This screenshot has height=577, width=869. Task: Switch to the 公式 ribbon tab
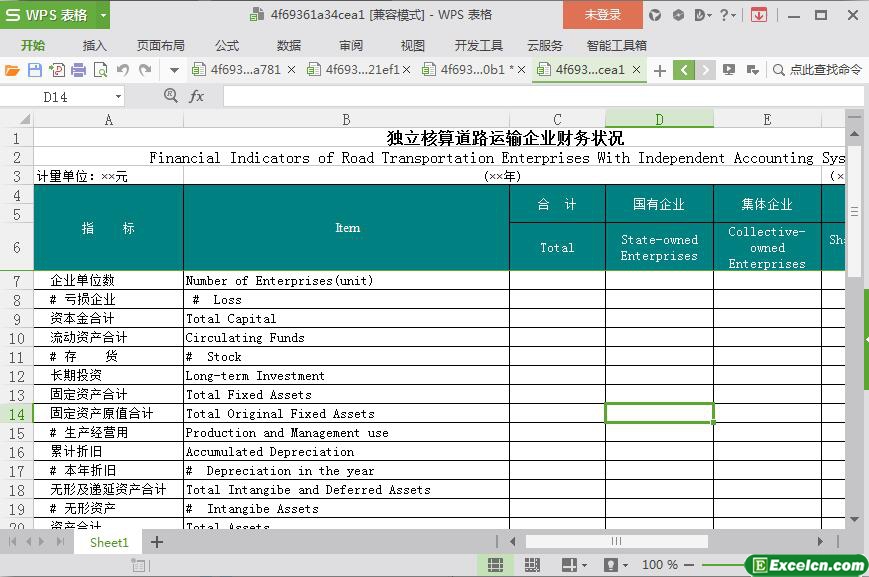227,45
